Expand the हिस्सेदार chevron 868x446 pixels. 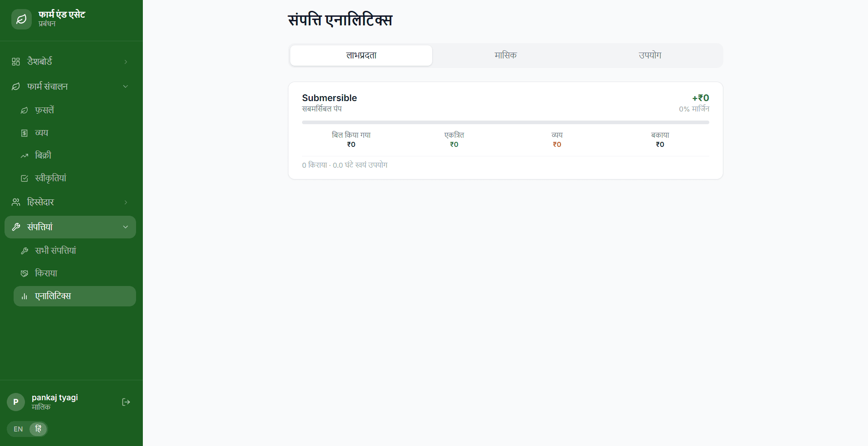[x=126, y=202]
